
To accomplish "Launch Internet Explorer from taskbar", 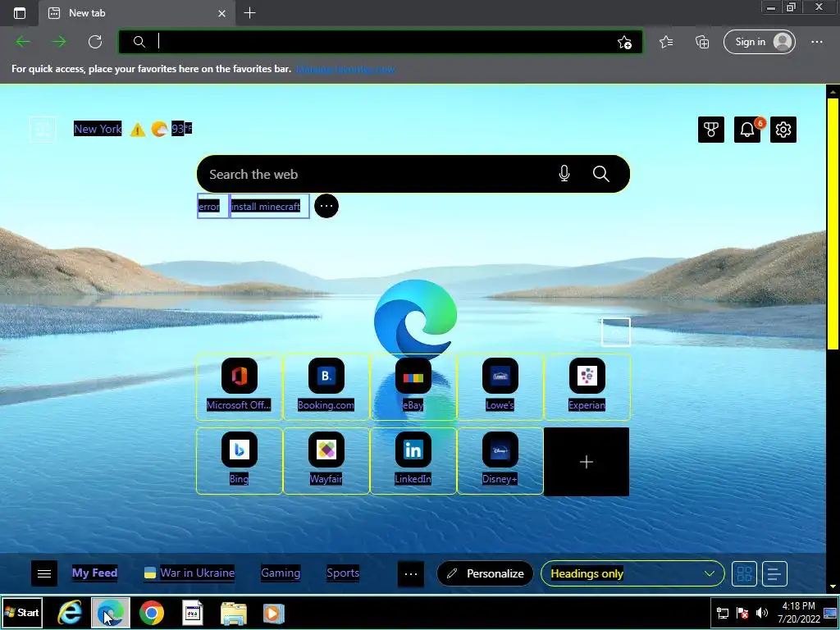I will click(x=70, y=612).
